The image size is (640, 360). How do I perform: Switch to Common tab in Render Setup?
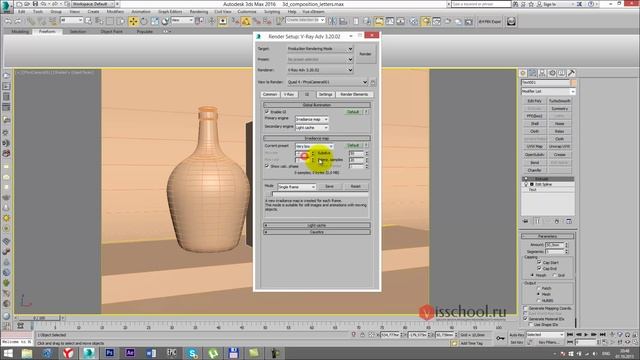270,94
